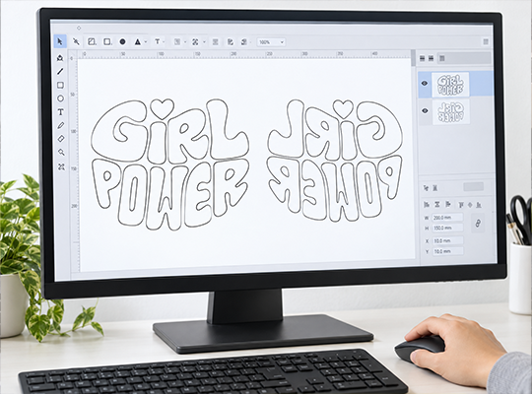Click the black triangle icon in toolbar
This screenshot has height=394, width=532.
tap(137, 41)
